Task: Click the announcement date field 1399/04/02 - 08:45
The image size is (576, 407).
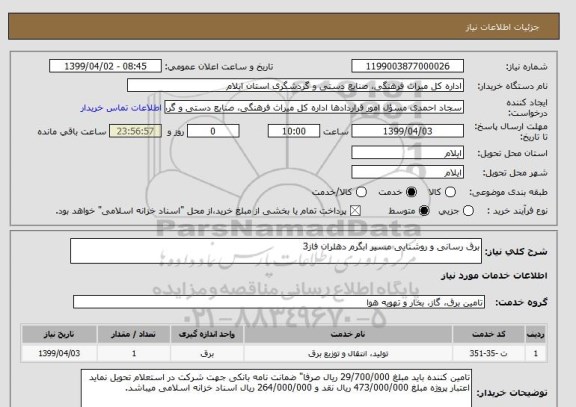Action: coord(105,66)
